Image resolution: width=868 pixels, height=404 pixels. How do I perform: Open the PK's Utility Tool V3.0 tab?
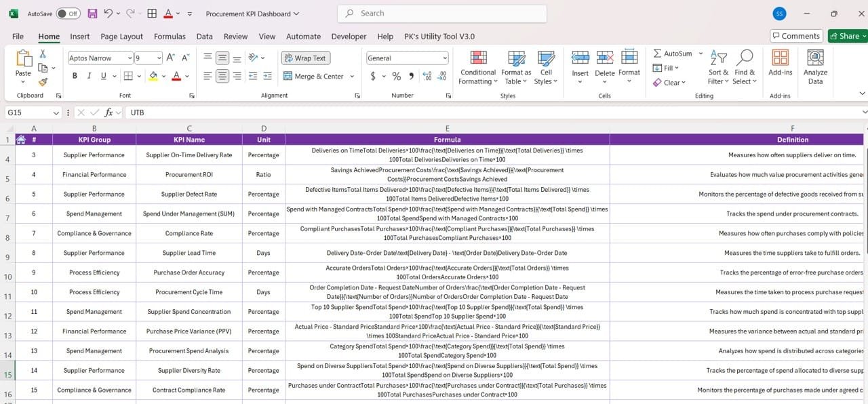439,37
